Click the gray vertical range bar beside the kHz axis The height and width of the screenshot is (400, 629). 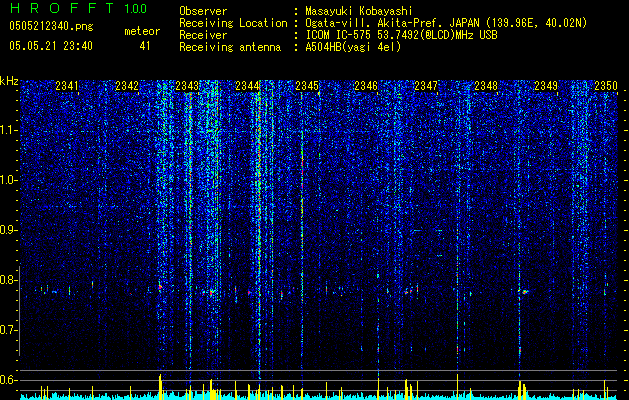(19, 310)
